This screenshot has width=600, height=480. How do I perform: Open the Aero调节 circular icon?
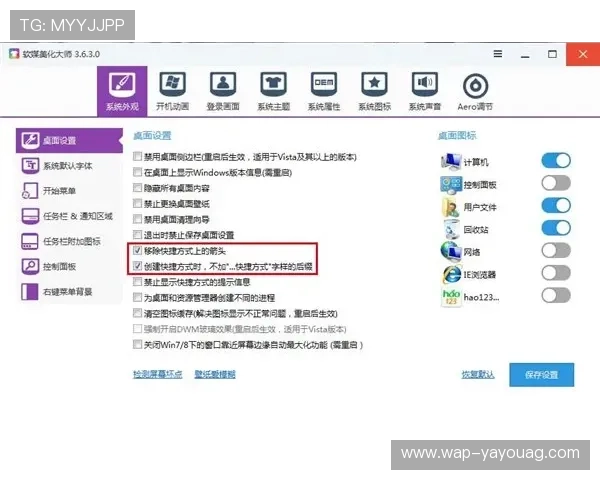point(475,86)
